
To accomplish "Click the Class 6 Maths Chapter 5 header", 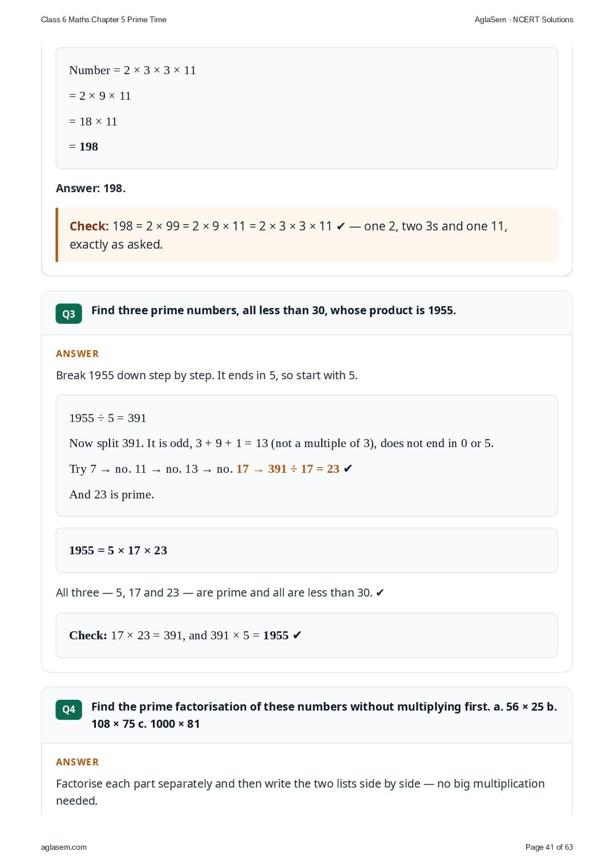I will coord(104,19).
